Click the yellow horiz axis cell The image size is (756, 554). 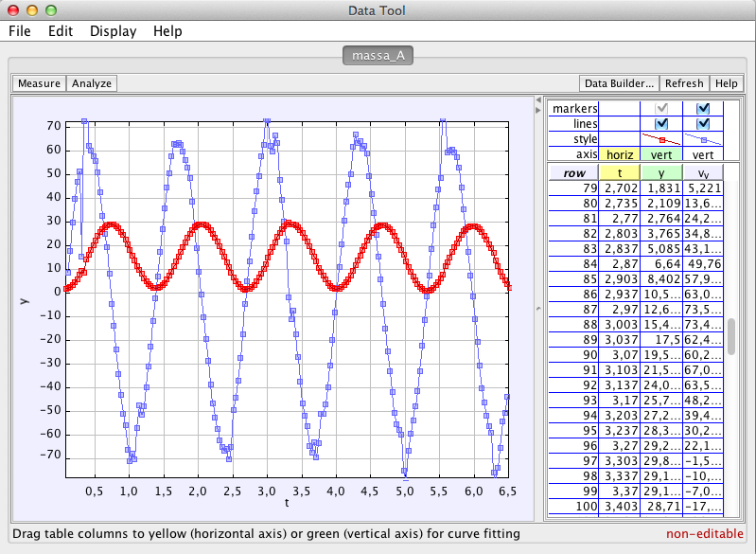point(620,154)
